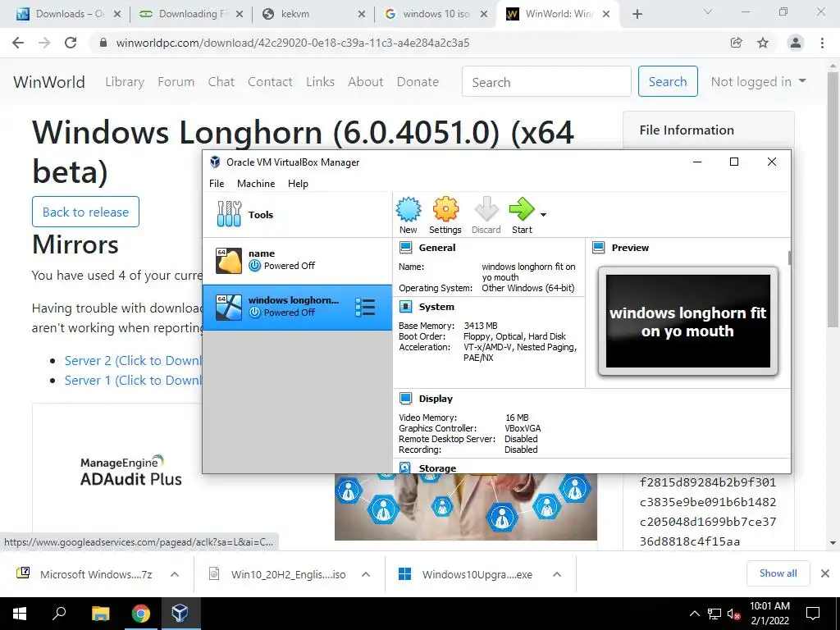Open WinWorld Donate page
This screenshot has height=630, width=840.
pos(418,82)
